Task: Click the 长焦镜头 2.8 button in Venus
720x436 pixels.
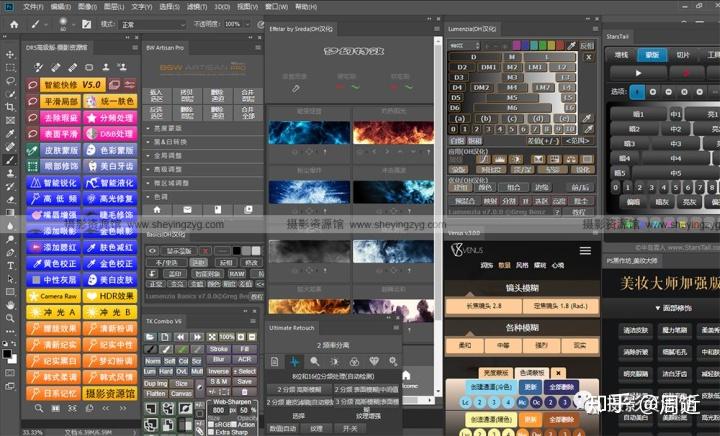Action: (x=484, y=306)
